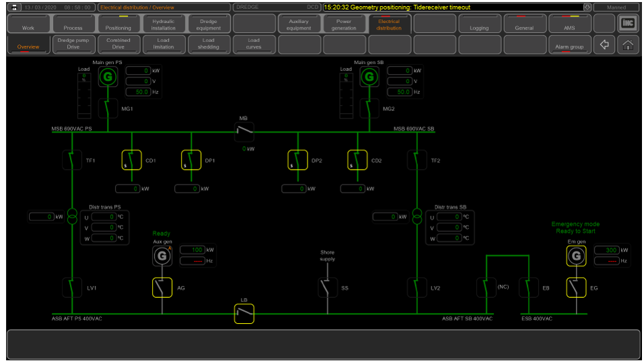Click the SS shore supply breaker
Image resolution: width=644 pixels, height=363 pixels.
pos(328,288)
